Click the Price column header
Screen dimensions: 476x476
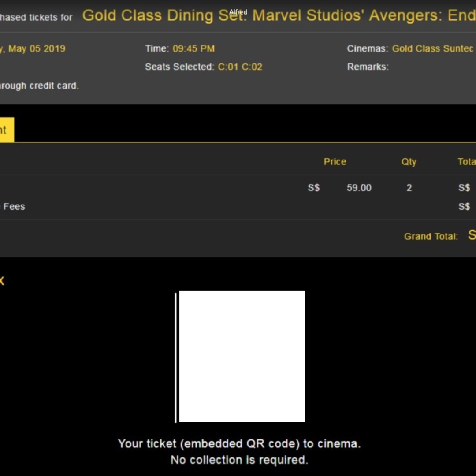(x=335, y=162)
